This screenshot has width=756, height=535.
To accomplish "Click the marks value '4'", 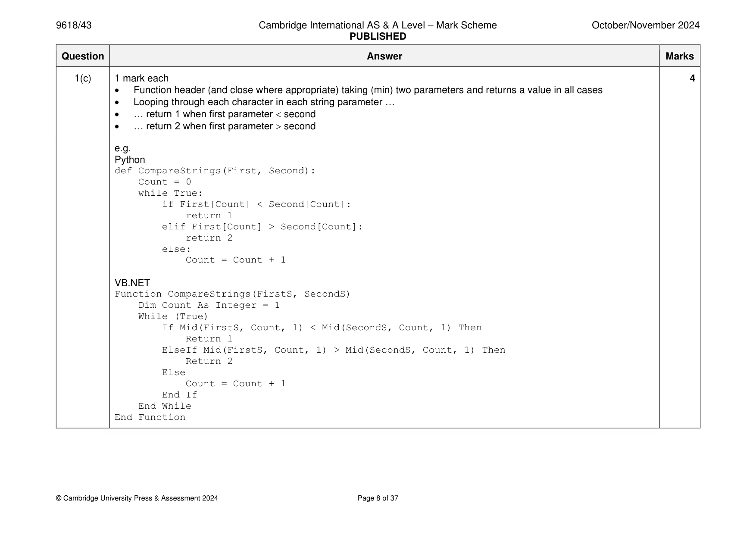I will click(x=692, y=78).
